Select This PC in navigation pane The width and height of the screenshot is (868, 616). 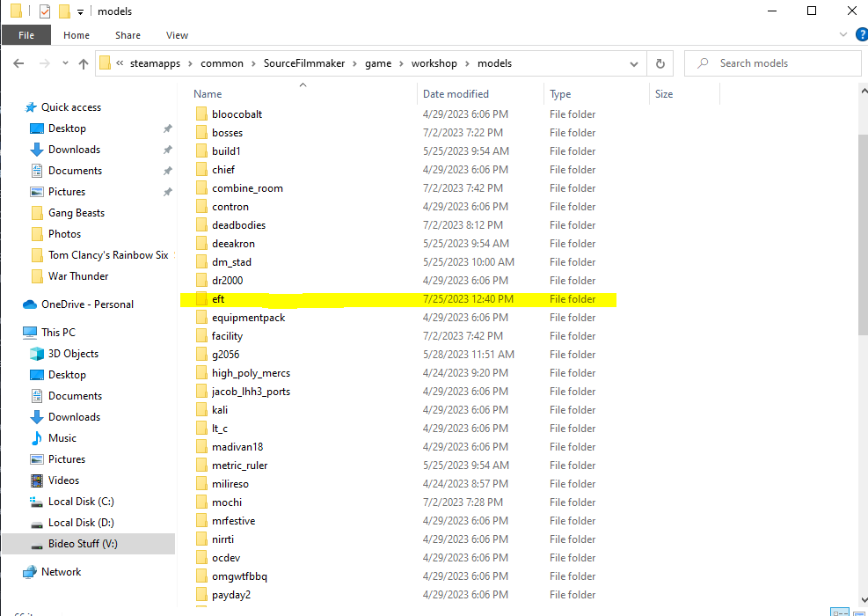[58, 333]
